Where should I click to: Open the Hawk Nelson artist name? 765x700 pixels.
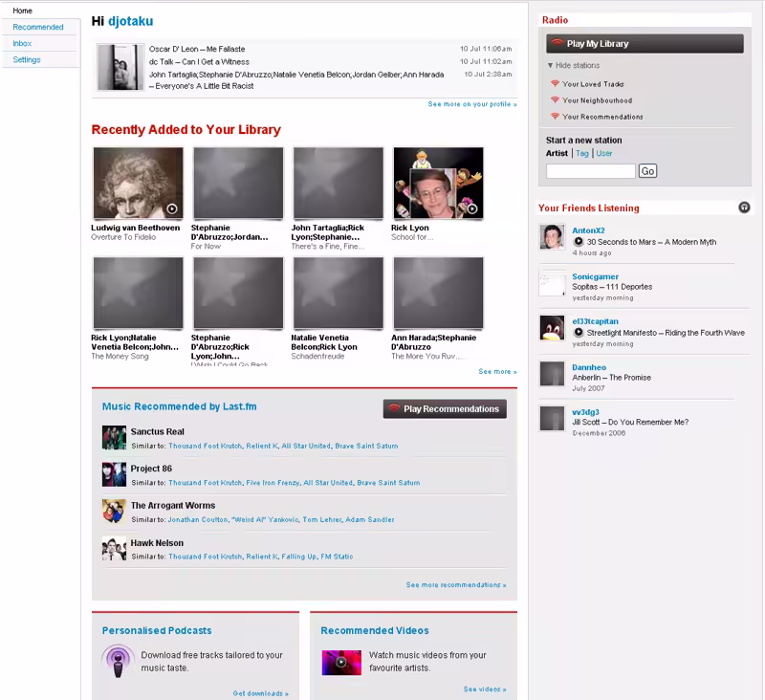(157, 543)
